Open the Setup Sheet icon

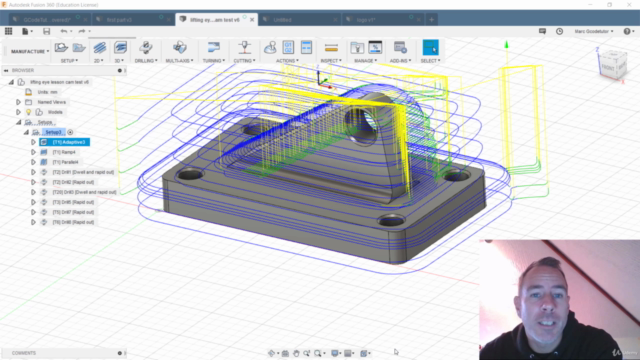pyautogui.click(x=306, y=47)
